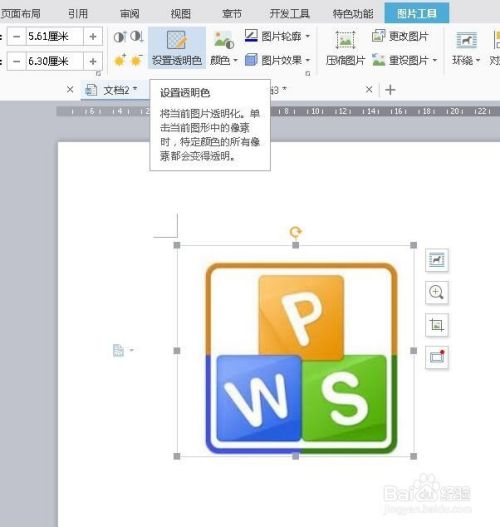
Task: Click floating picture border icon
Action: pyautogui.click(x=436, y=357)
